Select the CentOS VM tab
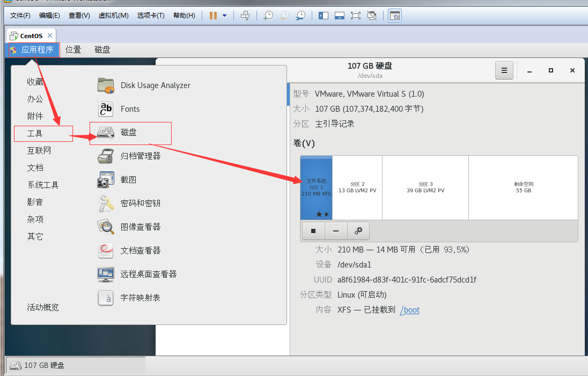Image resolution: width=588 pixels, height=376 pixels. [31, 35]
